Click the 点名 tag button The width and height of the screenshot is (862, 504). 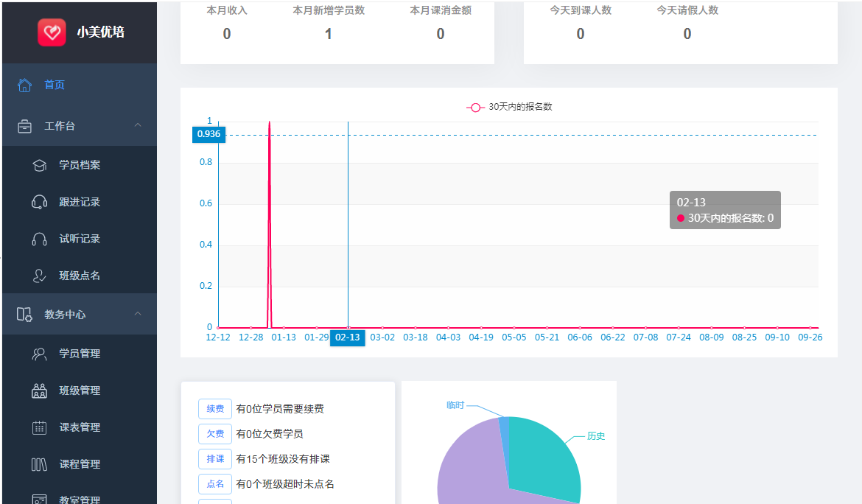214,484
